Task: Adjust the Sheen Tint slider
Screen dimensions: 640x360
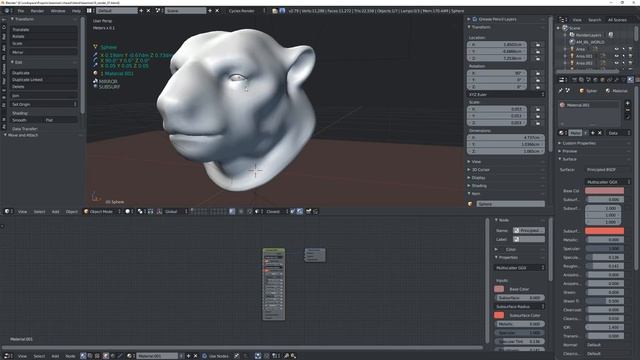Action: pyautogui.click(x=604, y=301)
